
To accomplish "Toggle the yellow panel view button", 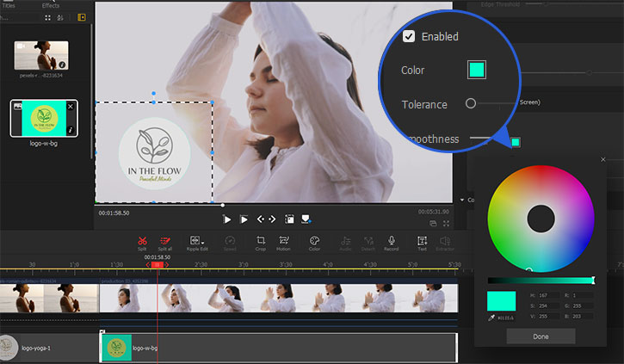I will tap(82, 16).
